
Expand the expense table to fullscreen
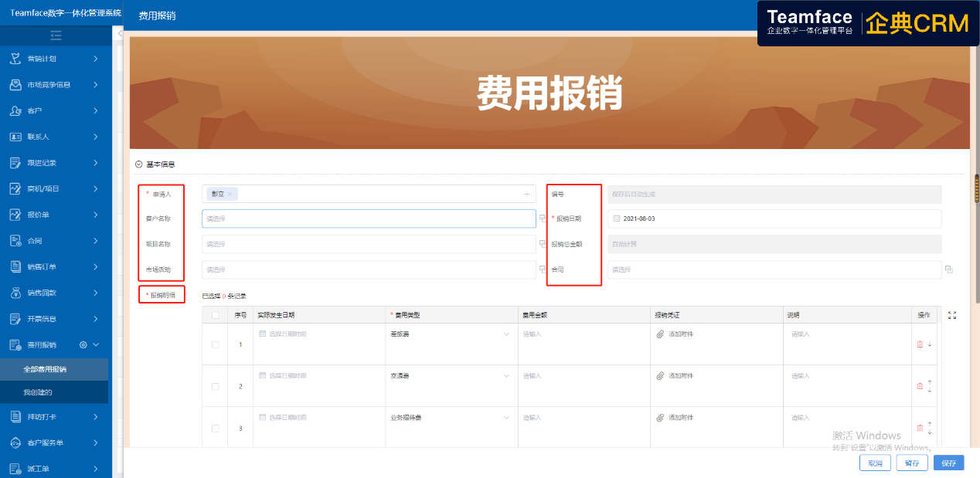952,315
